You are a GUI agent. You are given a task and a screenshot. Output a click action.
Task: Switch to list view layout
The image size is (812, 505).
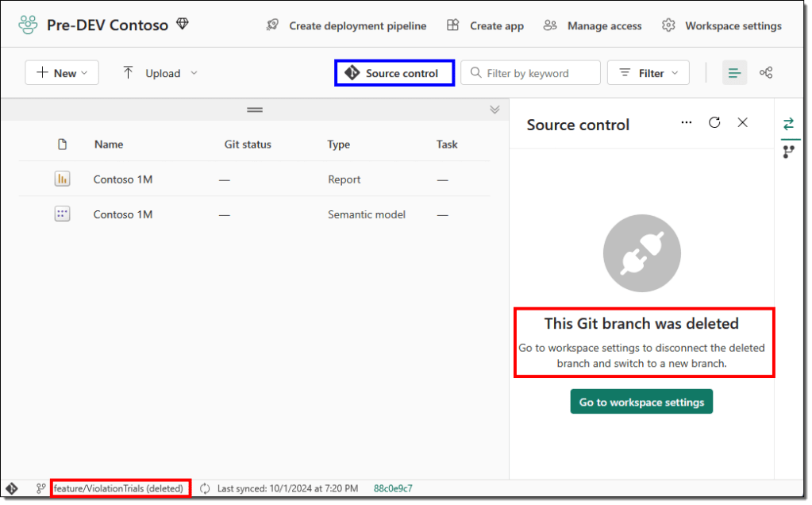point(734,73)
